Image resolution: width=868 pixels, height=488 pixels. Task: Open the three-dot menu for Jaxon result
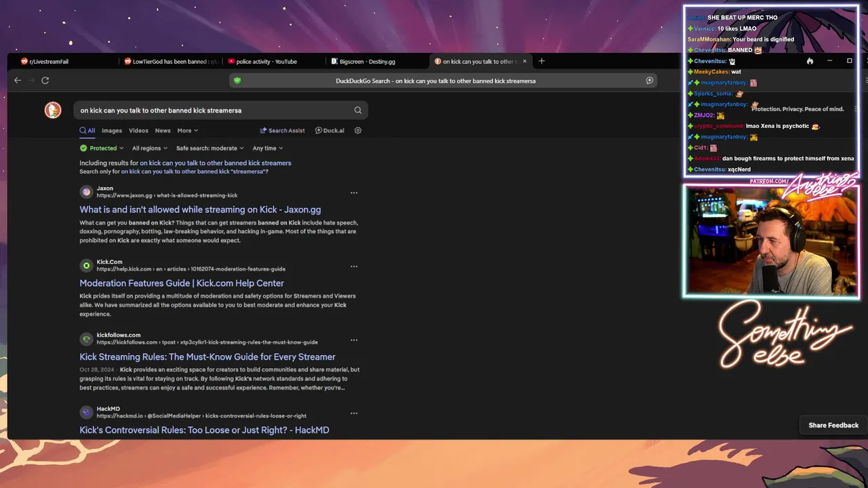354,192
